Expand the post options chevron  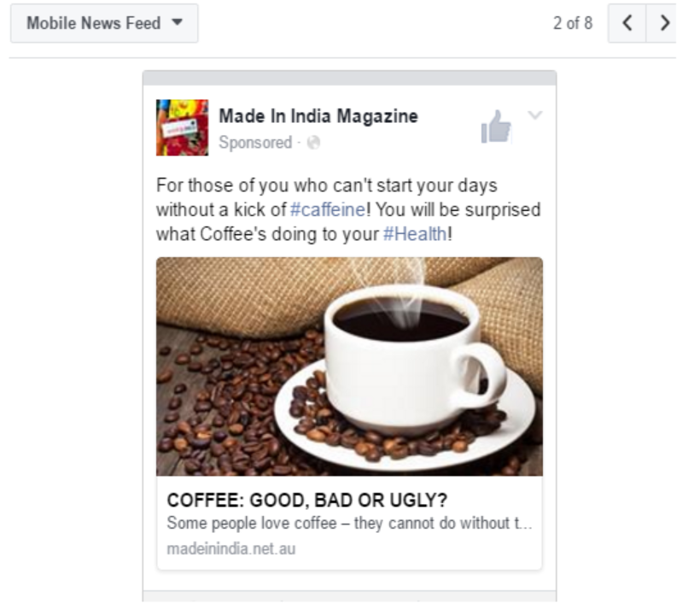coord(535,114)
